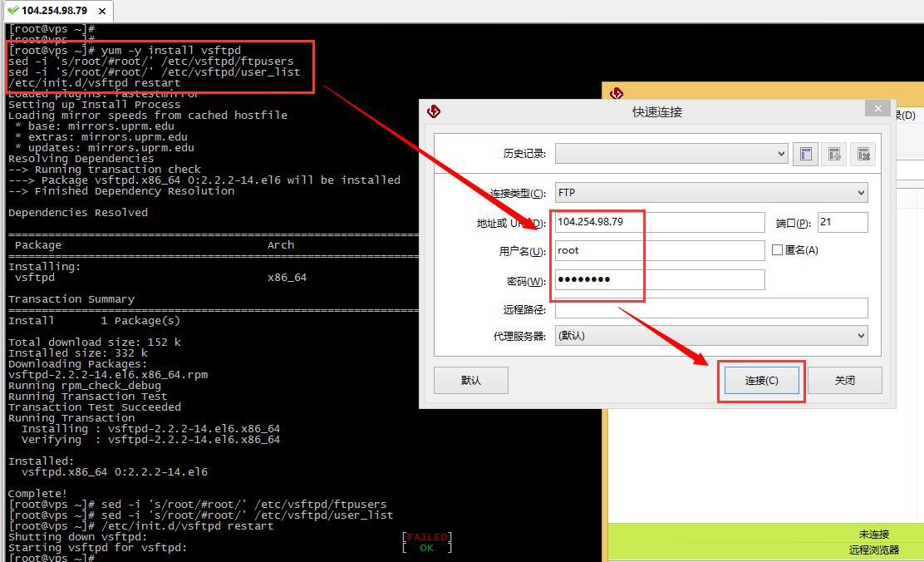Viewport: 924px width, 562px height.
Task: Click the 远程浏览器 status text
Action: click(873, 550)
